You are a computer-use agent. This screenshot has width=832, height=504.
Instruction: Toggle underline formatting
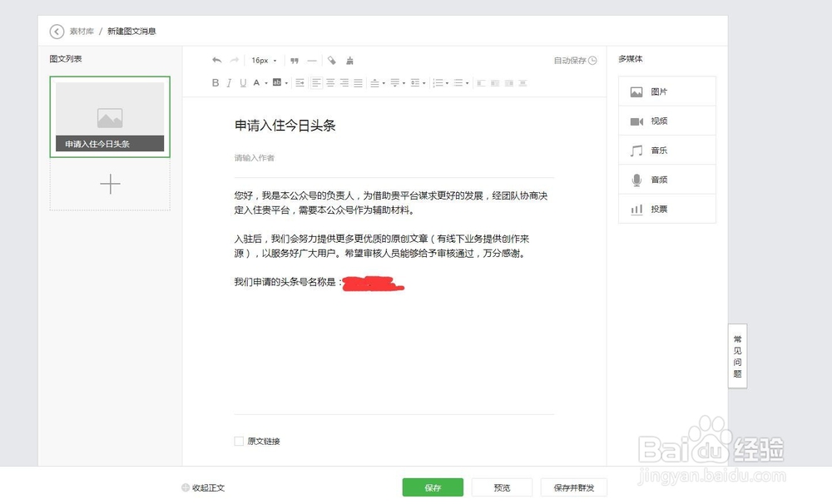(x=243, y=83)
